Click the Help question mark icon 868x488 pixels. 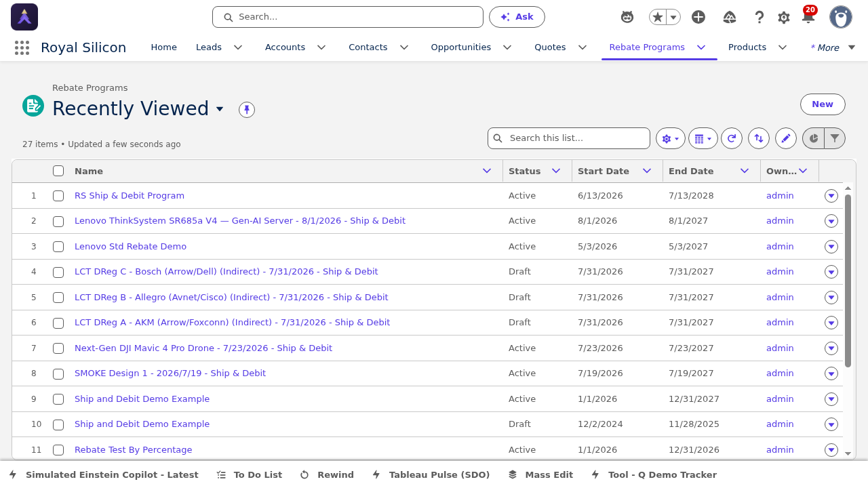click(759, 17)
